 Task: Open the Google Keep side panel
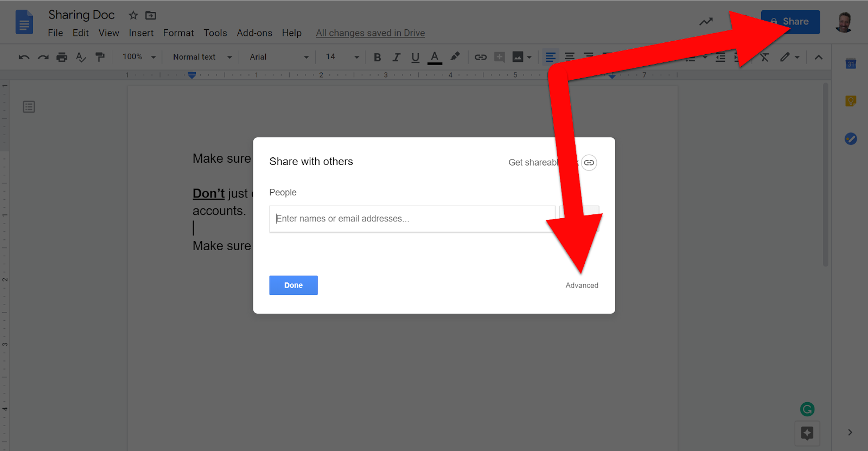pos(851,101)
